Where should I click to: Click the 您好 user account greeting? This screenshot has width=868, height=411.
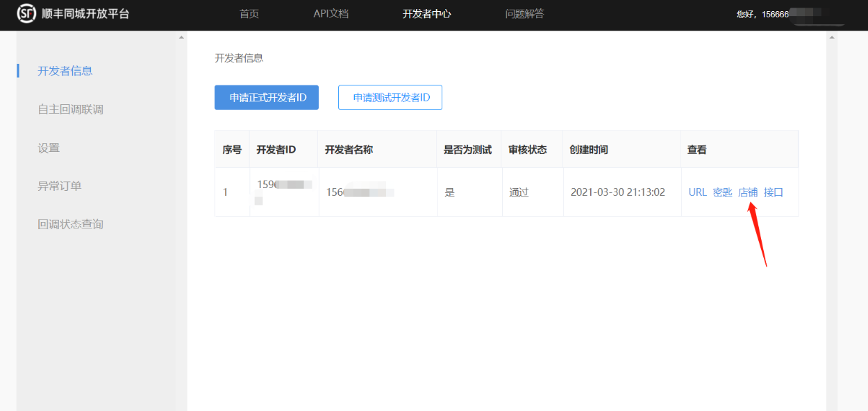(x=762, y=14)
